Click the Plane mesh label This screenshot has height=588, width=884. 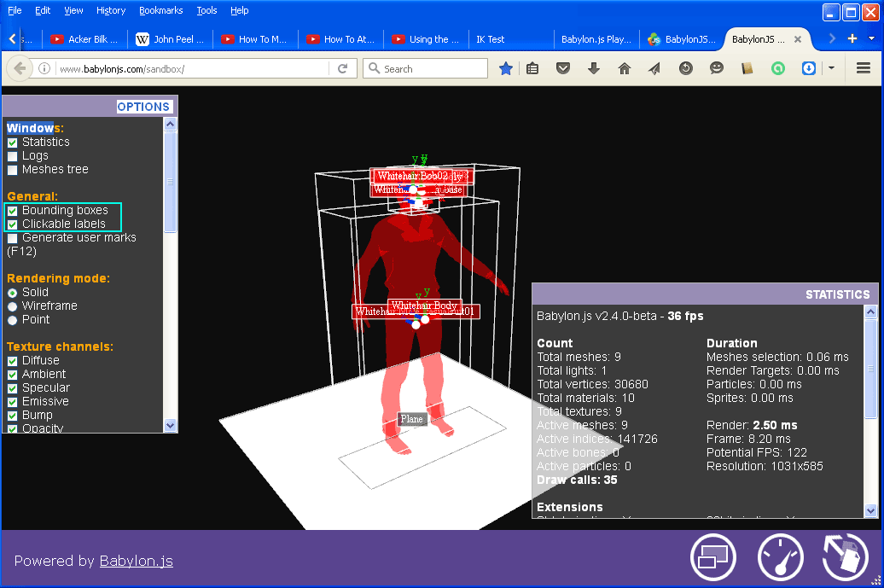pyautogui.click(x=411, y=419)
